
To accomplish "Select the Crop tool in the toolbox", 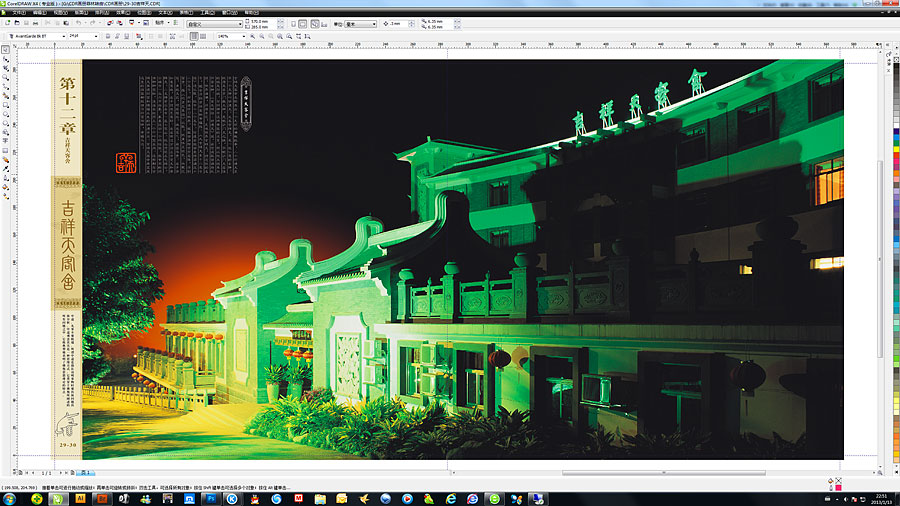I will [x=6, y=68].
